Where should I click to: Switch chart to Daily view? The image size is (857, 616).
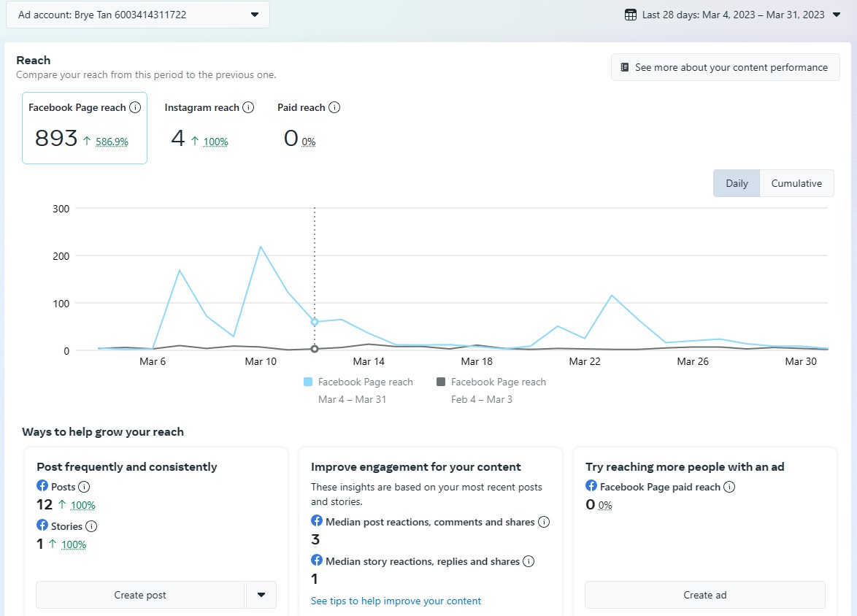coord(737,183)
